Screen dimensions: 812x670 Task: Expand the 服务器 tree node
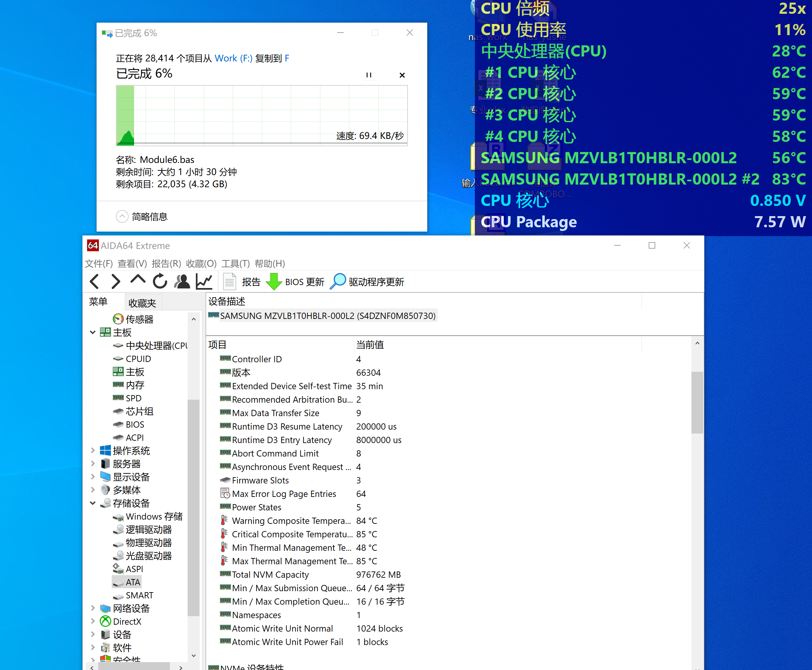93,463
